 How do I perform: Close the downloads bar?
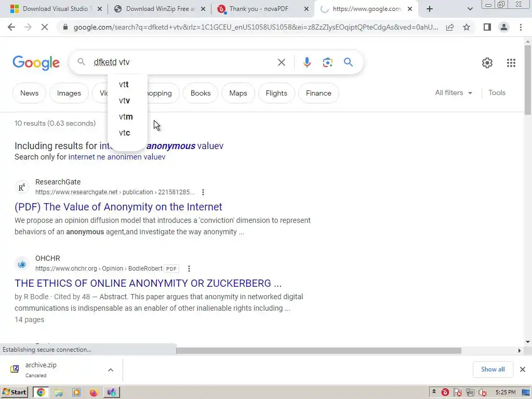tap(523, 369)
